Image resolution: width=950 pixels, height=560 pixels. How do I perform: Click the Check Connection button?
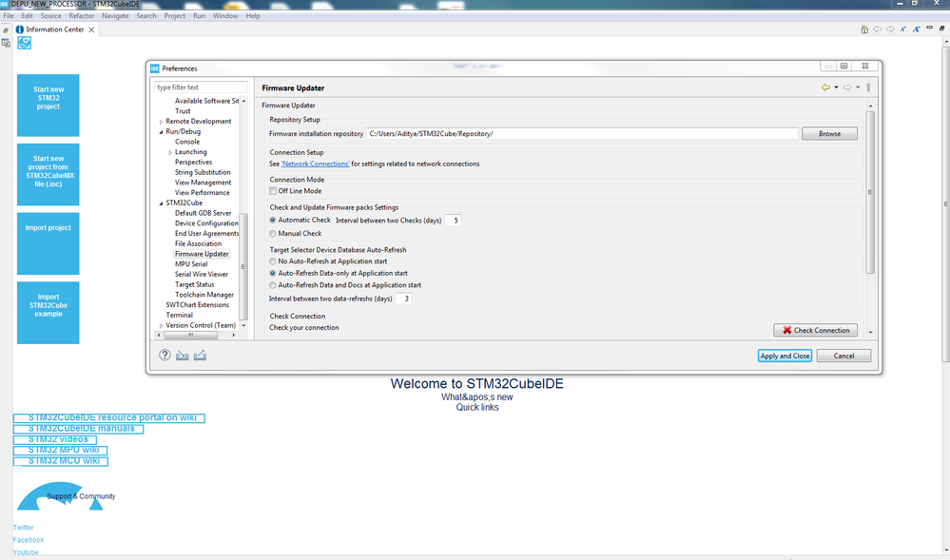[x=816, y=330]
